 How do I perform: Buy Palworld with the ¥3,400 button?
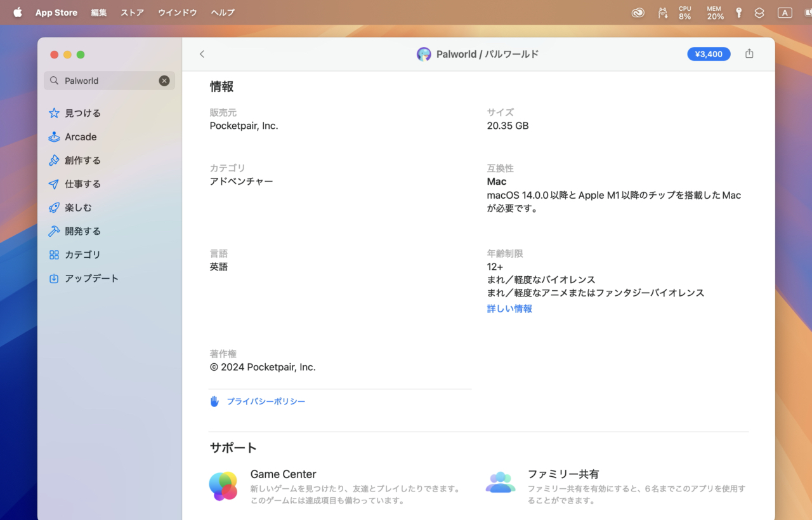click(x=709, y=54)
